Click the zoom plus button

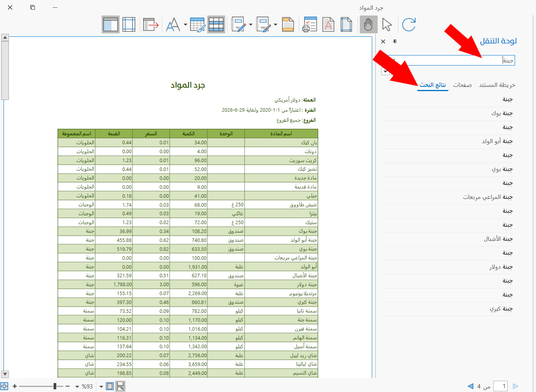click(15, 386)
